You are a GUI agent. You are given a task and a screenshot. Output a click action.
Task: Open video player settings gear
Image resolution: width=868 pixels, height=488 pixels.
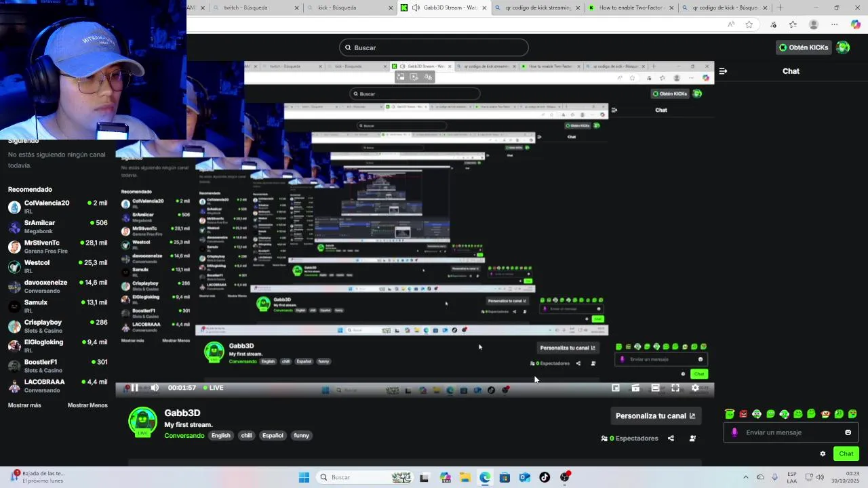[x=695, y=388]
